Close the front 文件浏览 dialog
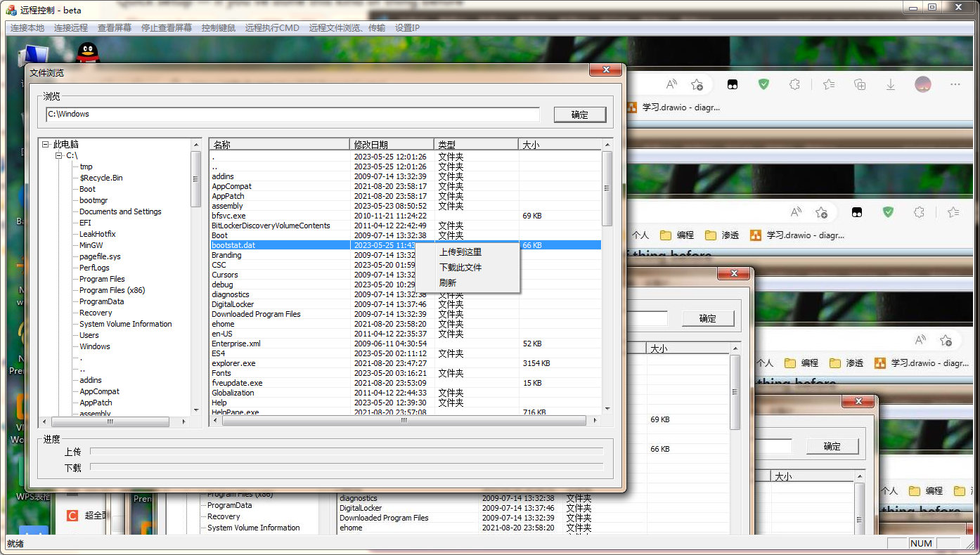The height and width of the screenshot is (555, 980). (605, 70)
